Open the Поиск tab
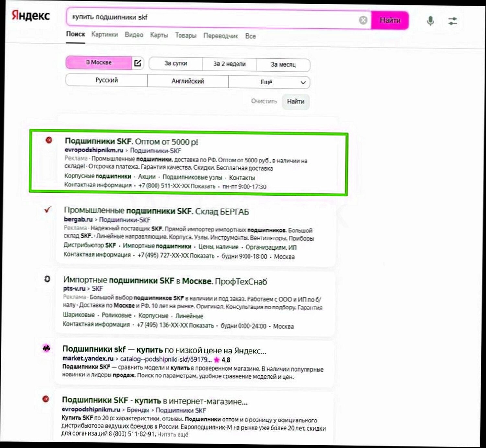 [x=75, y=34]
